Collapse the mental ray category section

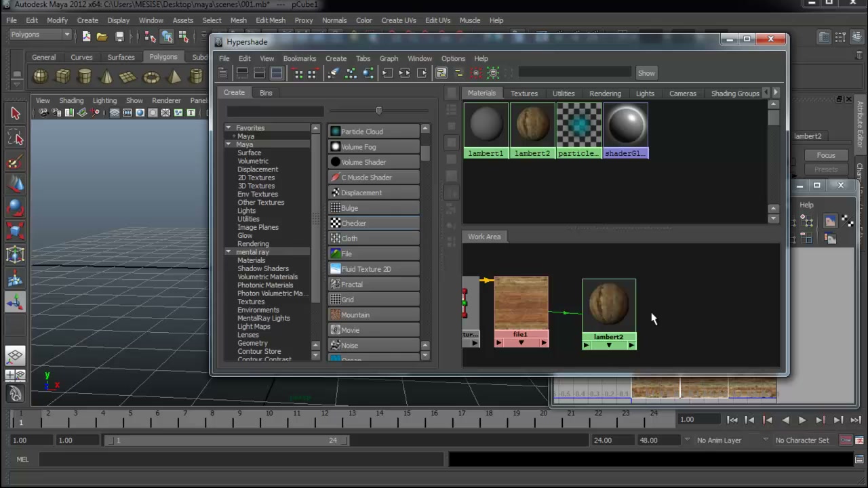(x=228, y=251)
